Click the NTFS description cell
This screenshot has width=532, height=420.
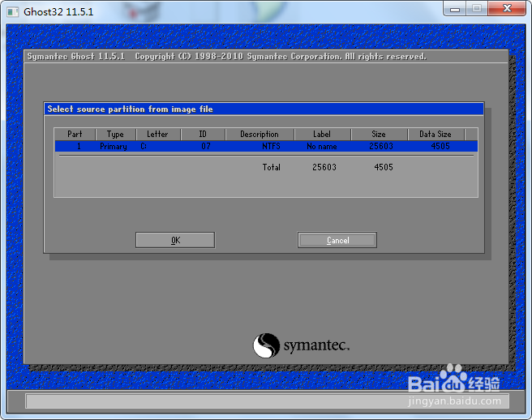pos(271,146)
